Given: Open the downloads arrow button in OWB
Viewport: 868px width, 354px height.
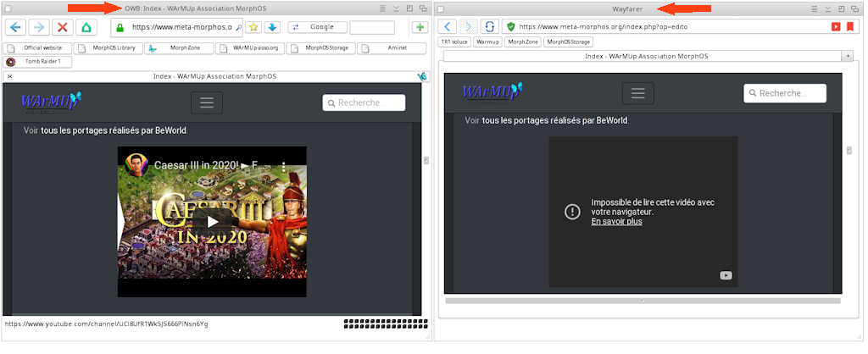Looking at the screenshot, I should tap(272, 27).
